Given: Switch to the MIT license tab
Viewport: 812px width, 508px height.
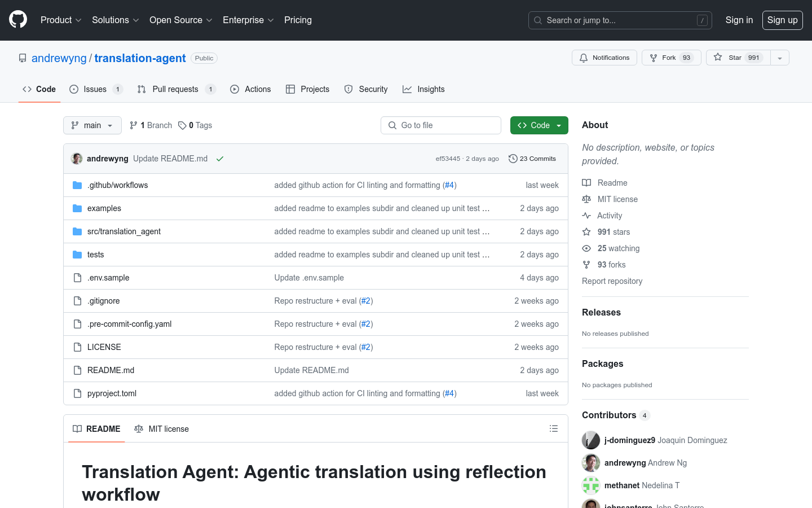Looking at the screenshot, I should (x=162, y=429).
